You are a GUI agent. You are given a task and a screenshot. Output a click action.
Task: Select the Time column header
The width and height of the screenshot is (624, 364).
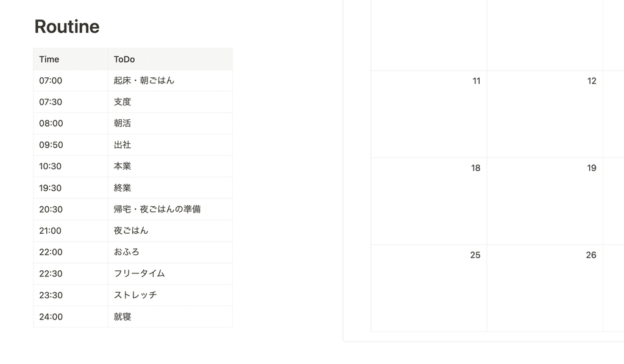71,59
